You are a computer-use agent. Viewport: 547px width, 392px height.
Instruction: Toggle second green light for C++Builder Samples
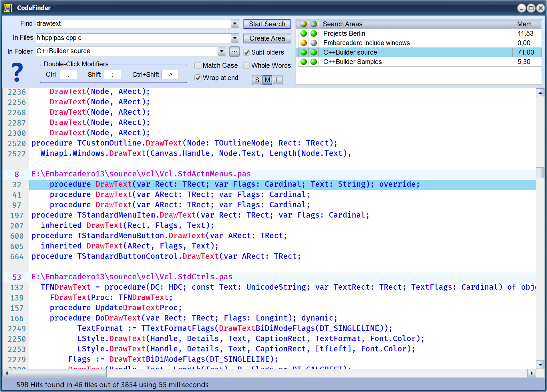click(x=314, y=62)
